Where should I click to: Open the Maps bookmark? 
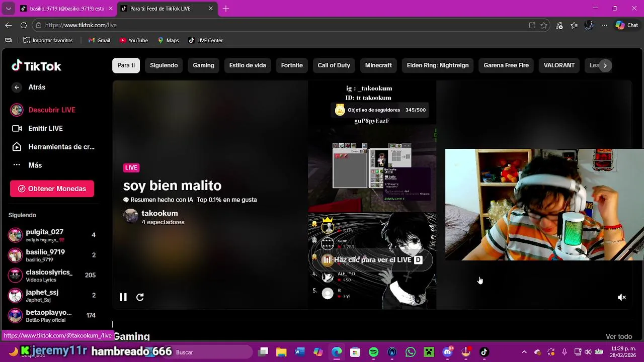pyautogui.click(x=169, y=40)
